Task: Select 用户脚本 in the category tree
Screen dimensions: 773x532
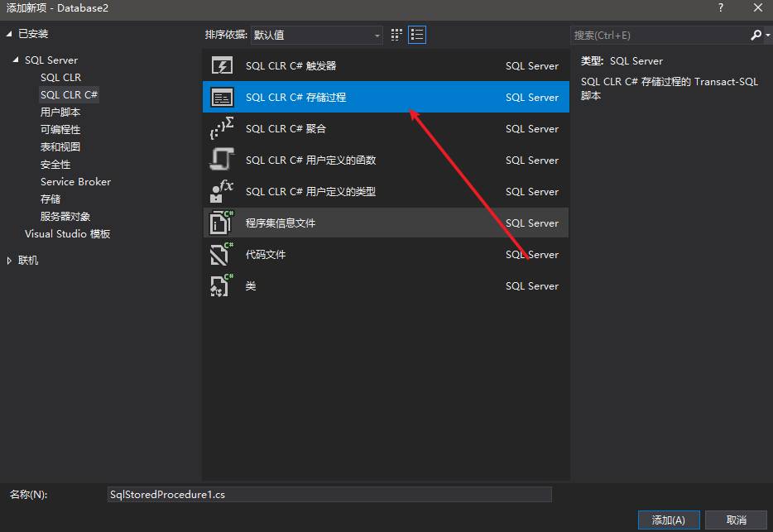Action: 60,113
